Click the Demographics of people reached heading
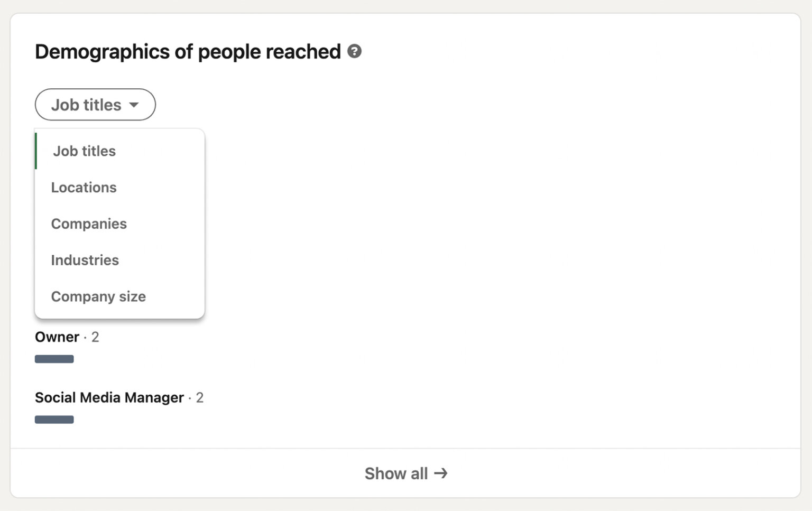Viewport: 812px width, 511px height. [x=187, y=51]
